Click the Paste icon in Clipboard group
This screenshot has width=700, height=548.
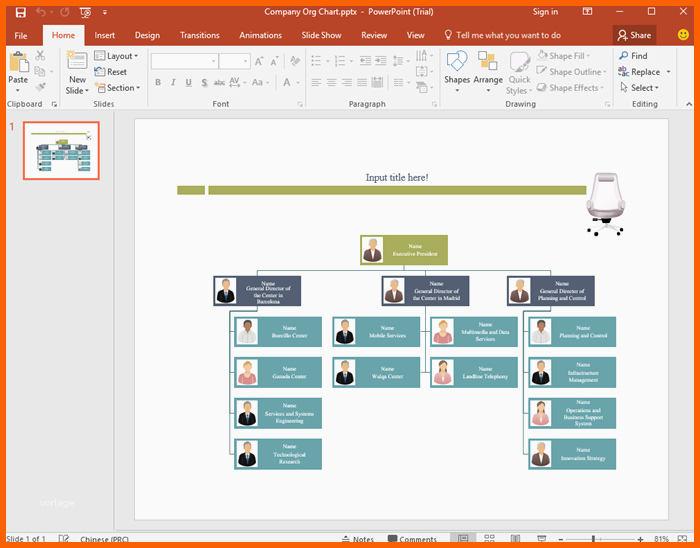[18, 67]
